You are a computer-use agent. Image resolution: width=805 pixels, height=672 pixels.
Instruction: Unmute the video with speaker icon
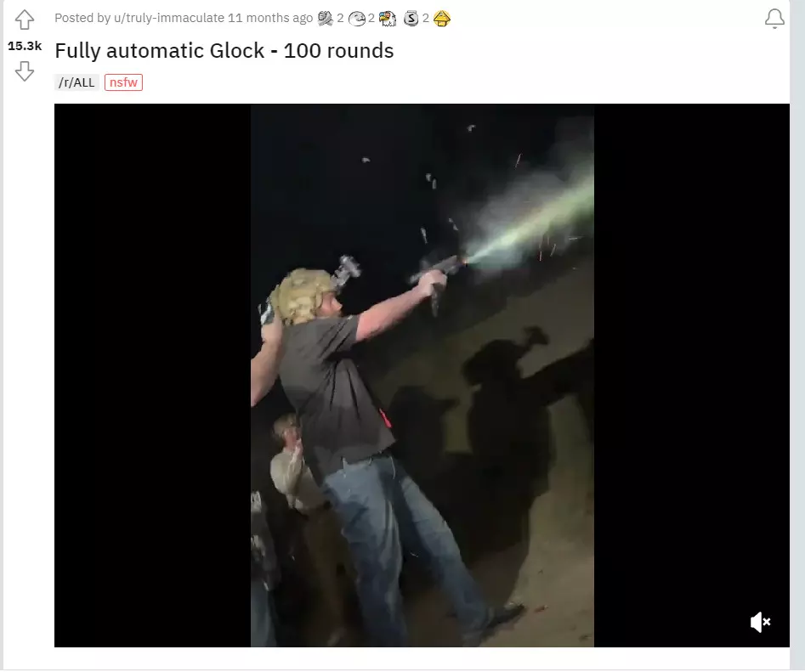(760, 622)
